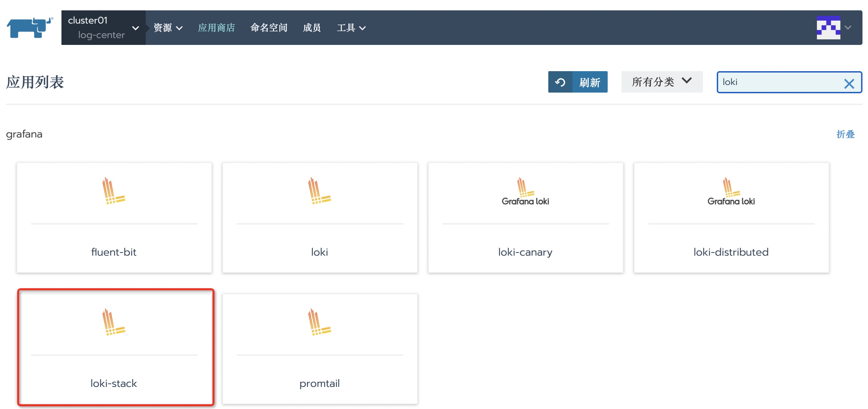Open the 成员 page
This screenshot has height=409, width=868.
[312, 28]
